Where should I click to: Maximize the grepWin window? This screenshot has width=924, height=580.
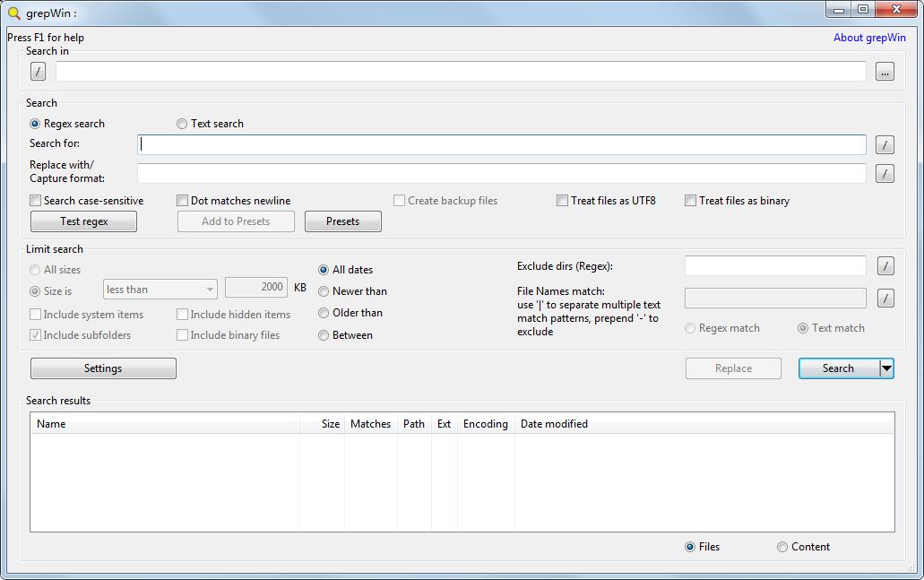click(x=863, y=10)
